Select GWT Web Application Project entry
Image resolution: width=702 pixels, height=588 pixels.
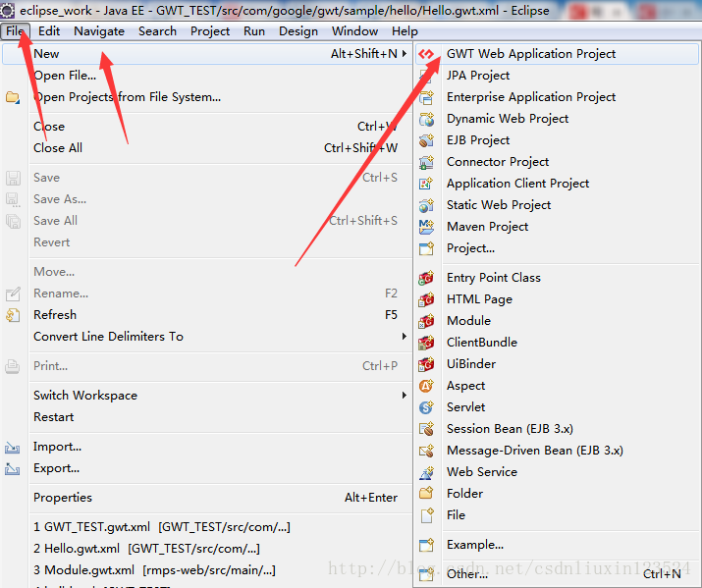[x=557, y=54]
